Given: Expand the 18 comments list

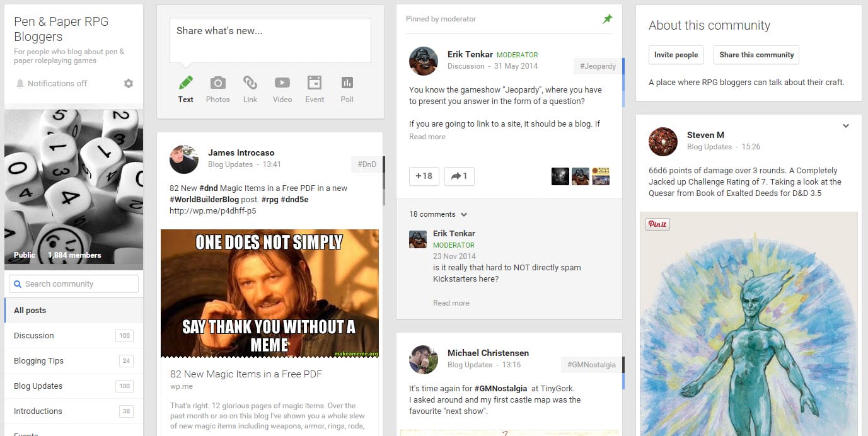Looking at the screenshot, I should coord(438,214).
